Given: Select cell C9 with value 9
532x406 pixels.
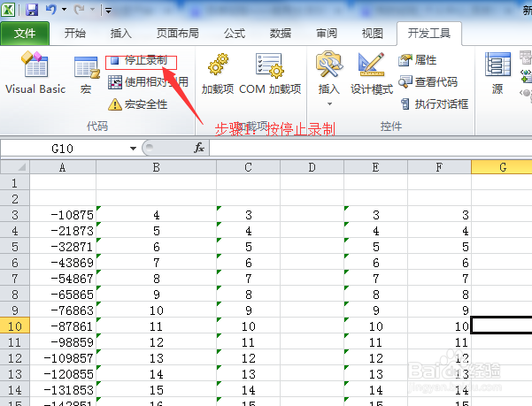Looking at the screenshot, I should (249, 310).
